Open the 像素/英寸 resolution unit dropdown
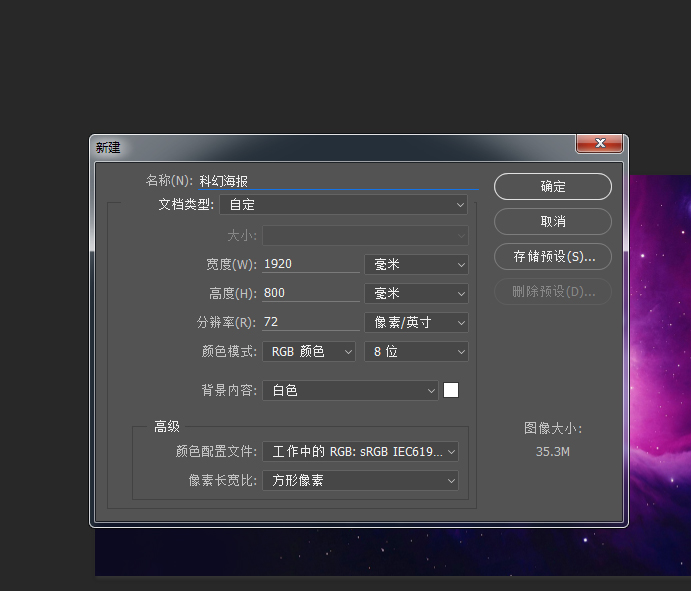Viewport: 691px width, 591px height. click(416, 323)
